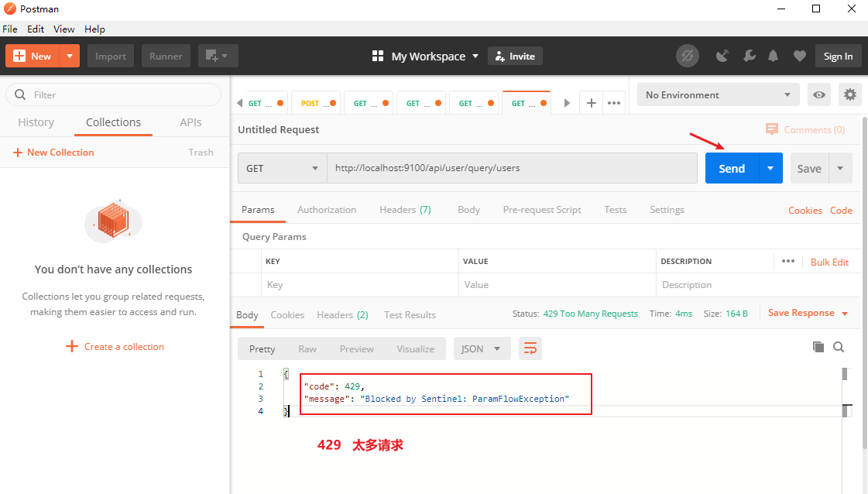Open the wrench settings icon in header
868x494 pixels.
coord(749,56)
